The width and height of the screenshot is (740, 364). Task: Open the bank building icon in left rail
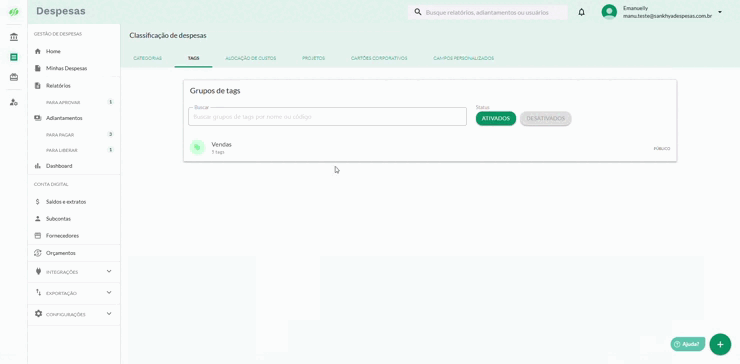[x=14, y=37]
